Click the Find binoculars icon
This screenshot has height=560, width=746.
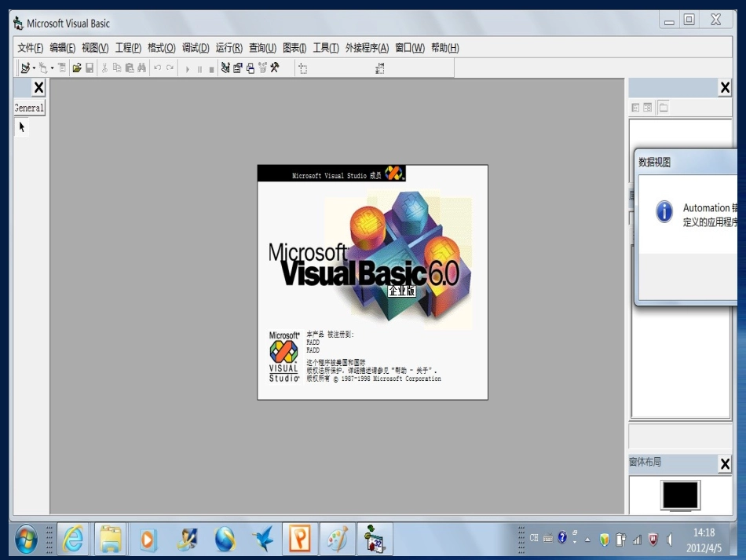pos(142,68)
